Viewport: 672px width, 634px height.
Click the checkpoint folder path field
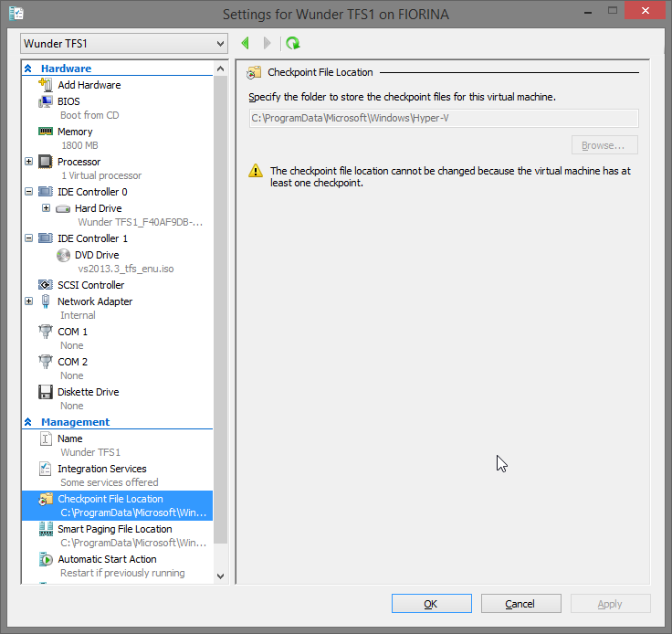coord(444,118)
